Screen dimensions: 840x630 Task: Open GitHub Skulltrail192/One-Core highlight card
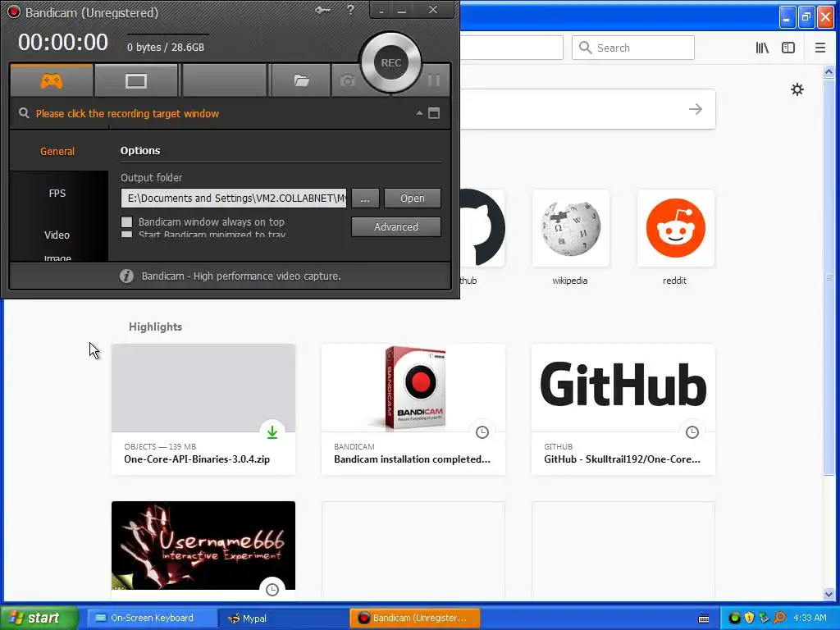tap(623, 409)
